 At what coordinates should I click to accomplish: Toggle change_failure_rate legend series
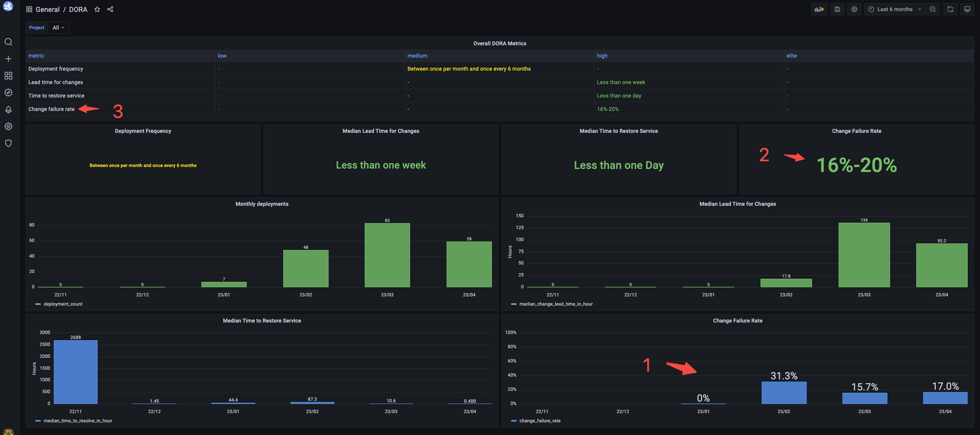coord(540,421)
